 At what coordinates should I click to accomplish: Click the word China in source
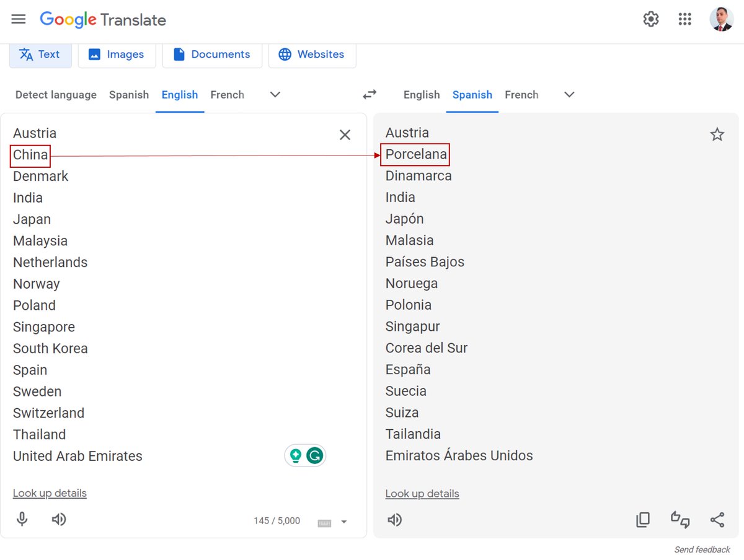click(x=30, y=155)
